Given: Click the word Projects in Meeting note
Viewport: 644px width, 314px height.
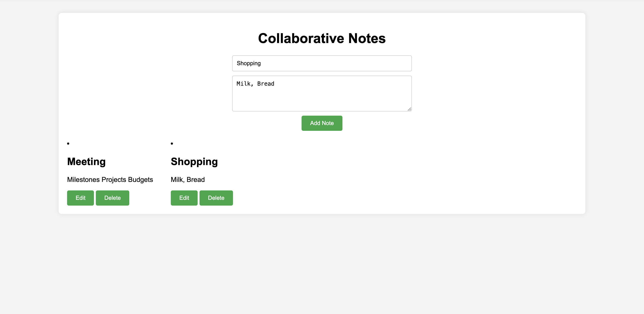Looking at the screenshot, I should pyautogui.click(x=114, y=180).
